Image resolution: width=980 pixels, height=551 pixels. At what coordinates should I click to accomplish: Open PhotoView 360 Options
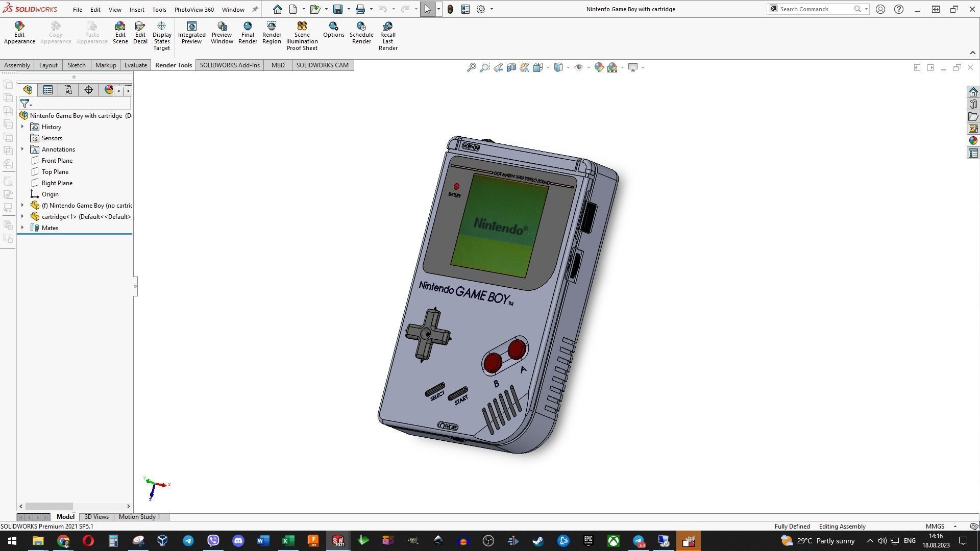coord(334,30)
